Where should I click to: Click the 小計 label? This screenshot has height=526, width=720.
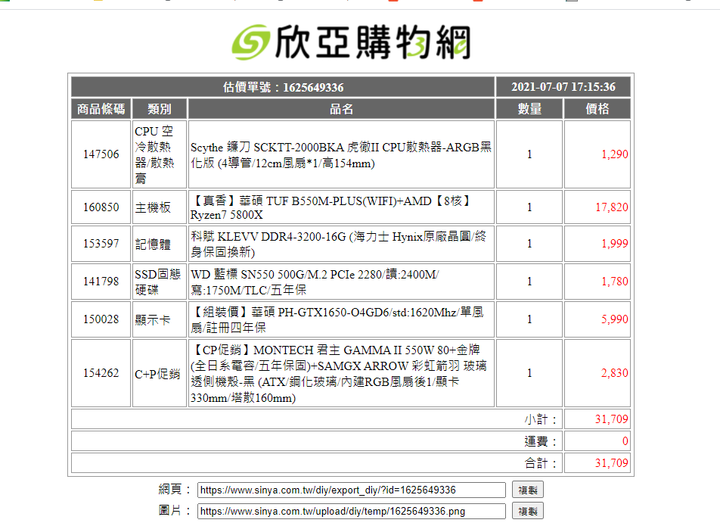pos(540,419)
